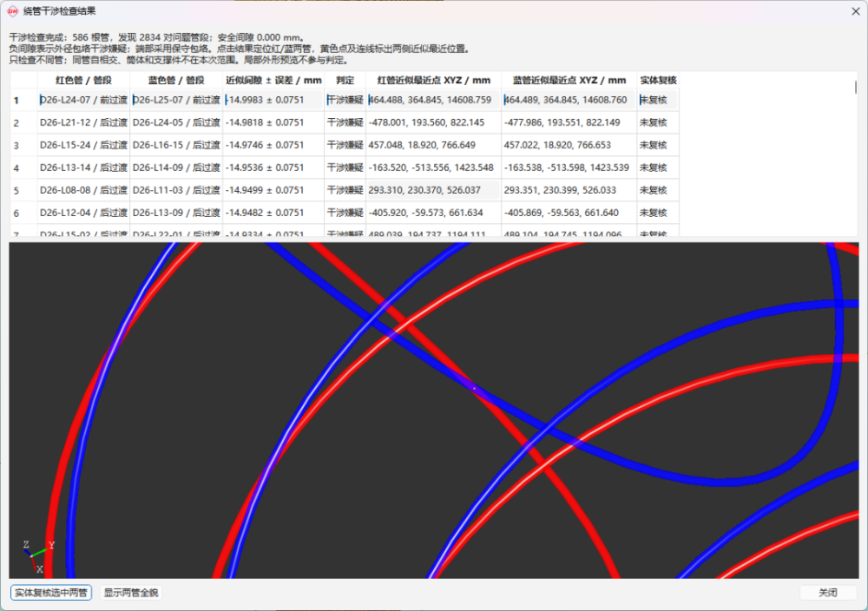This screenshot has width=868, height=611.
Task: Select coordinates -477.986, 193.551, 822.149
Action: (x=569, y=123)
